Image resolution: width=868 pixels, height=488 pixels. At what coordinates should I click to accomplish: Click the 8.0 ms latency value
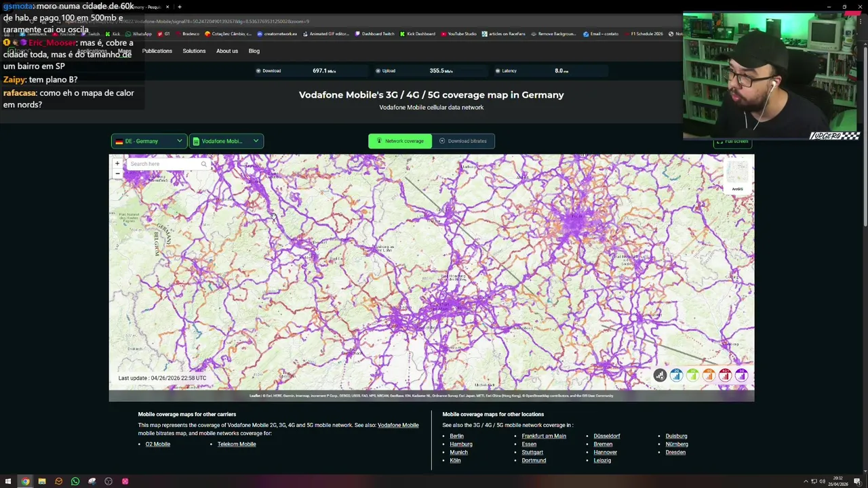click(x=561, y=70)
